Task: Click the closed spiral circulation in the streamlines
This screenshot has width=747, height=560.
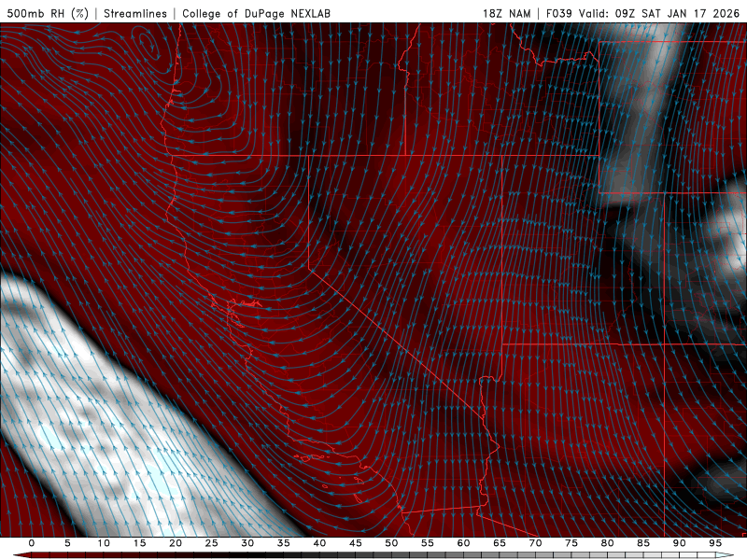Action: [x=148, y=44]
